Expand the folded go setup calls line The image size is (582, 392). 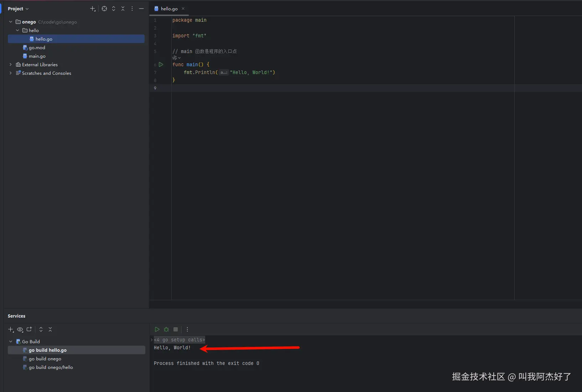pos(179,340)
